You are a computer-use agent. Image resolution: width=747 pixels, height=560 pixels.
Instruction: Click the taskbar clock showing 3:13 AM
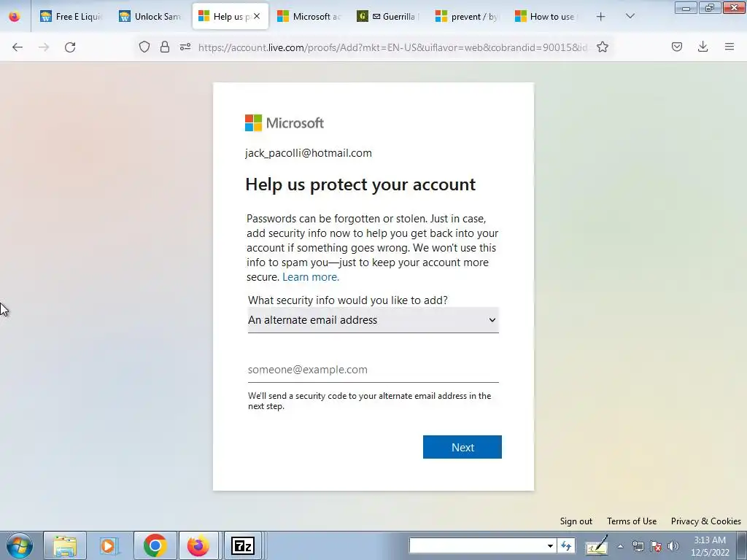710,546
